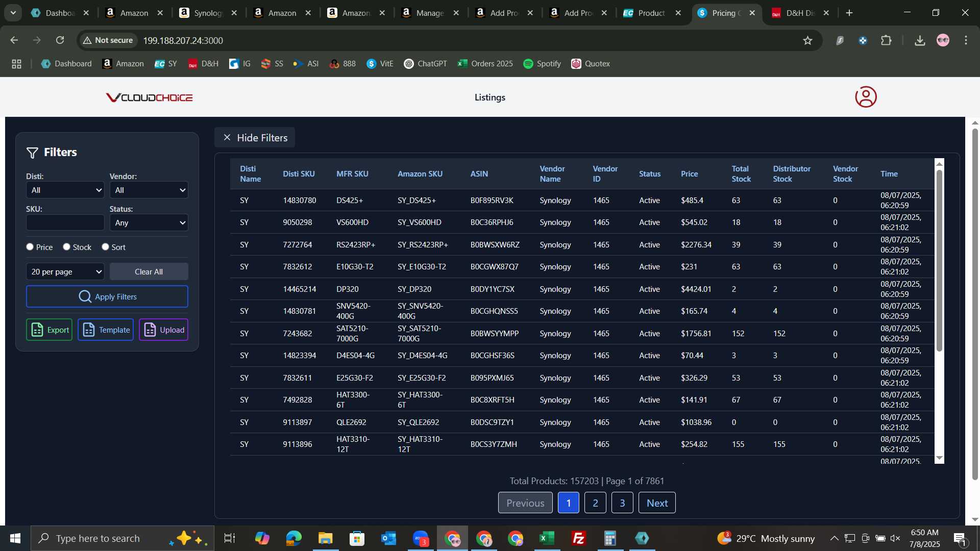Click the Clear All button

(x=149, y=271)
